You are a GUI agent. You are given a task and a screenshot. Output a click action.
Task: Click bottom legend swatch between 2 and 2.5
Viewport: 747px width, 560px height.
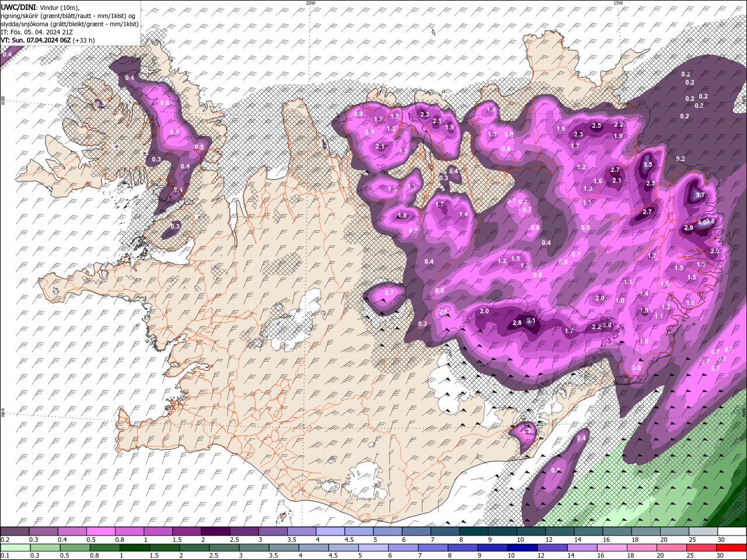tap(194, 548)
